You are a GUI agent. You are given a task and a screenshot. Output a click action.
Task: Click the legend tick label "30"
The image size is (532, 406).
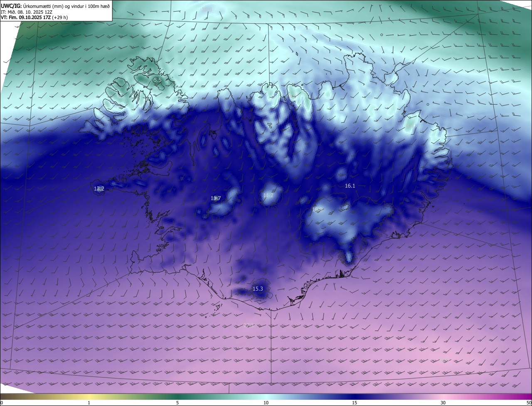point(443,403)
